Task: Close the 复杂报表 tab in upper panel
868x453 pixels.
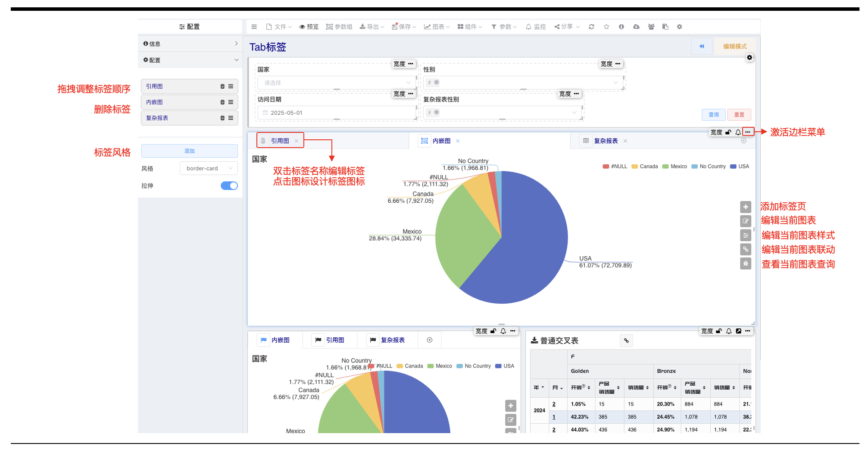Action: tap(625, 141)
